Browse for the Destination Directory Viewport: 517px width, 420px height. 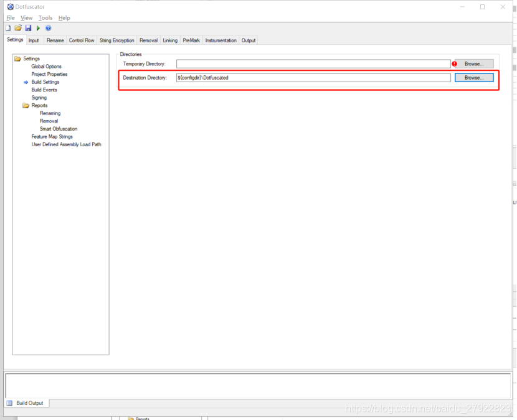474,78
